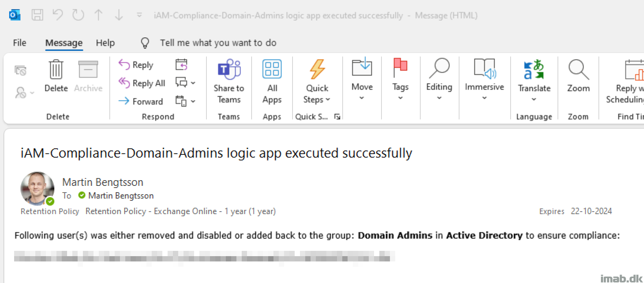Open the Editing dropdown
This screenshot has height=283, width=644.
tap(439, 80)
